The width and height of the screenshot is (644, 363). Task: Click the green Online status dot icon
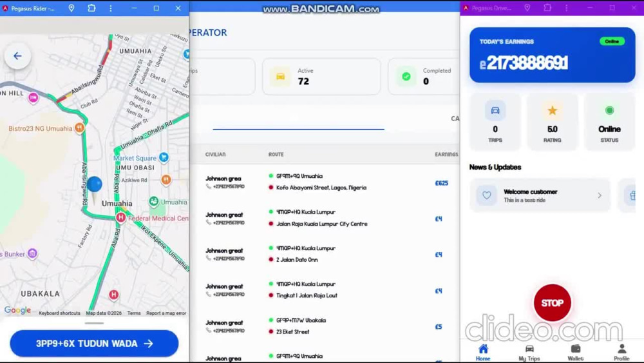click(x=609, y=110)
